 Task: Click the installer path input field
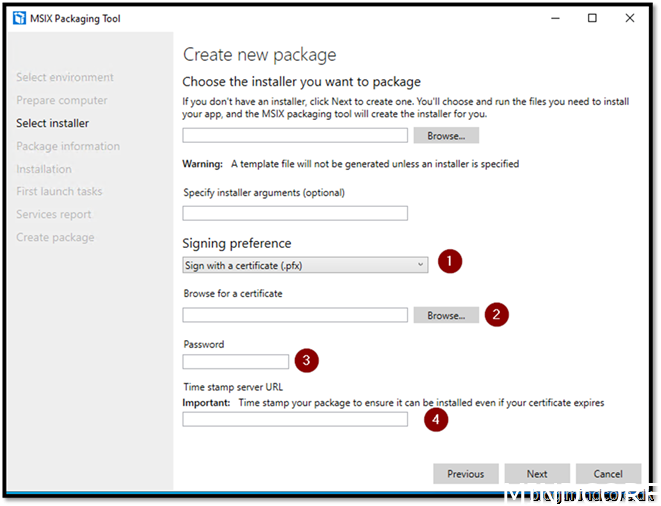(295, 135)
